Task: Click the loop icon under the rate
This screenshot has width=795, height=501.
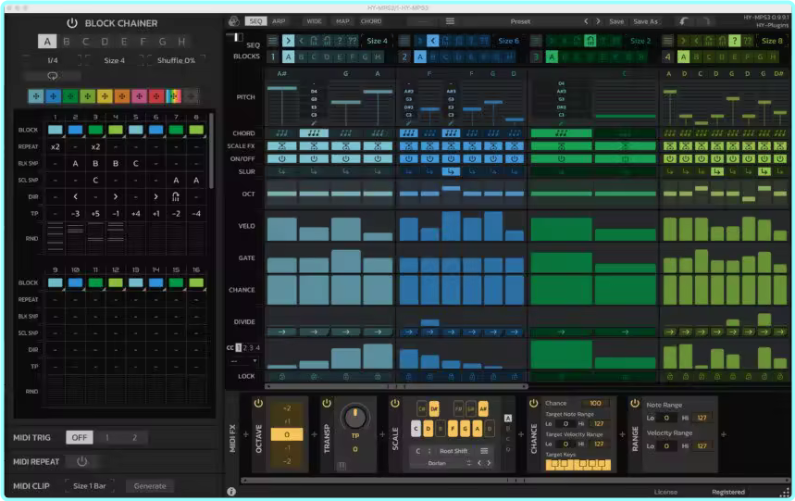Action: click(52, 76)
